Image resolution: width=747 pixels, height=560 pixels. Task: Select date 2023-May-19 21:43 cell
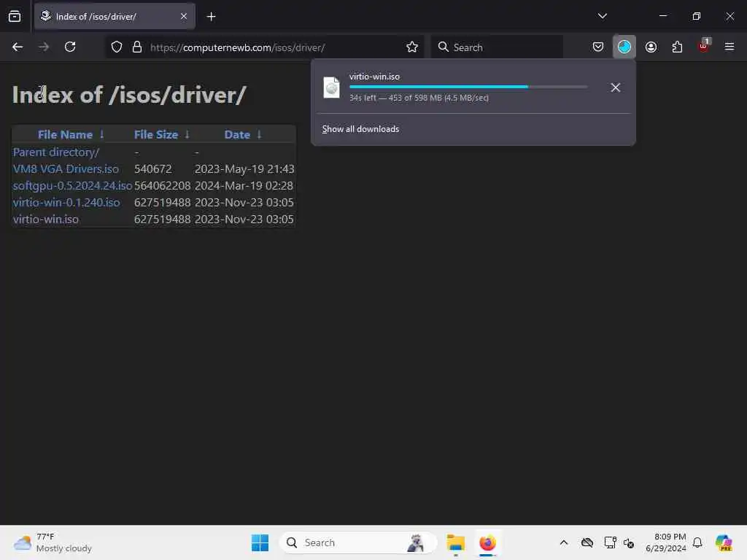point(244,169)
